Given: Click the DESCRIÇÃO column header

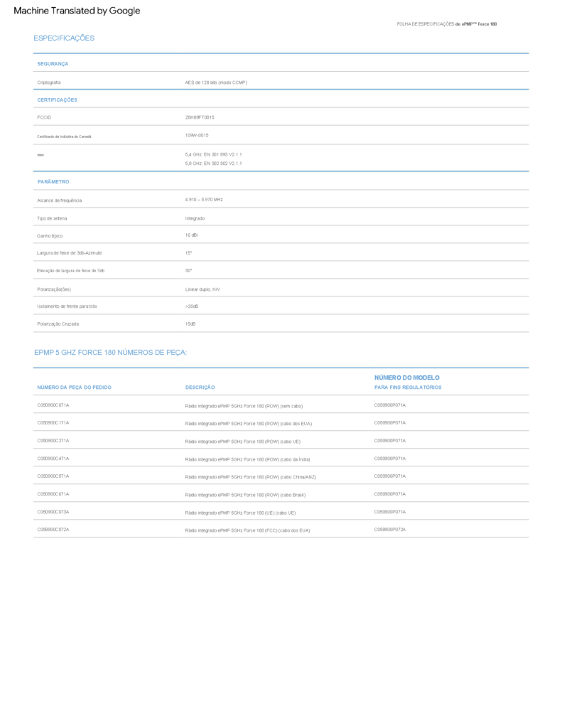Looking at the screenshot, I should point(200,387).
